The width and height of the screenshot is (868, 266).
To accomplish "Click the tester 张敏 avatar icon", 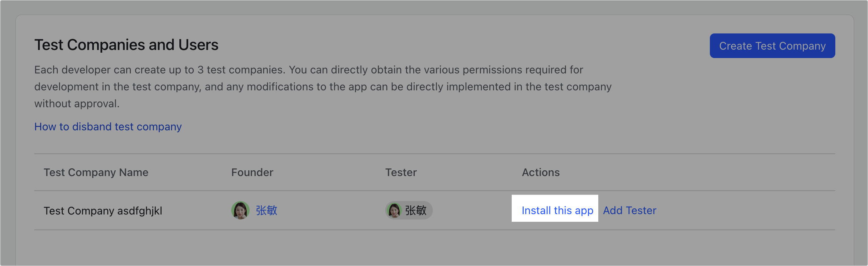I will (394, 210).
